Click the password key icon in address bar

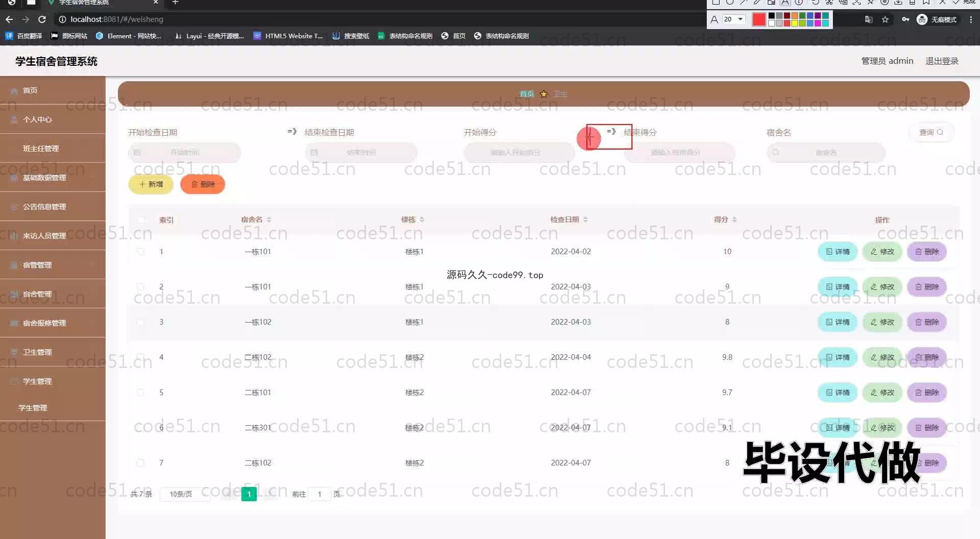905,19
